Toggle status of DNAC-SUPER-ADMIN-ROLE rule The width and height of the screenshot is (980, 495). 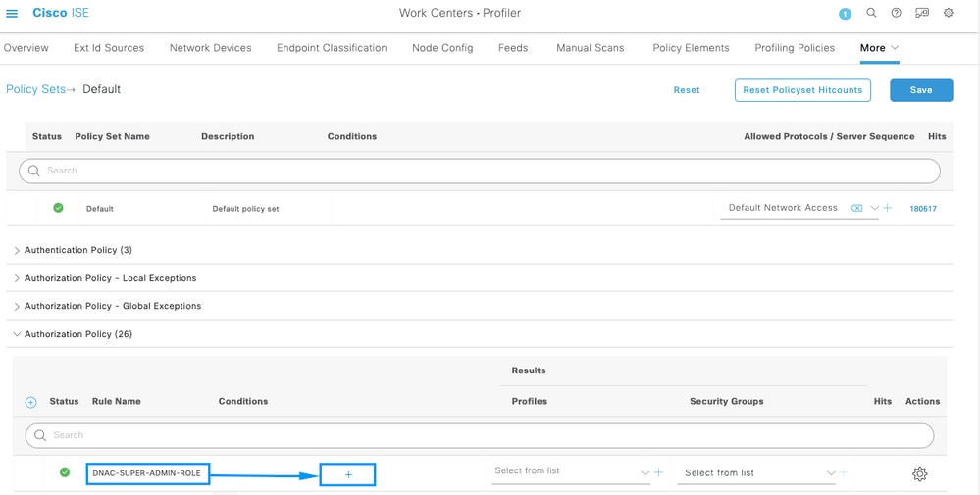click(x=65, y=472)
